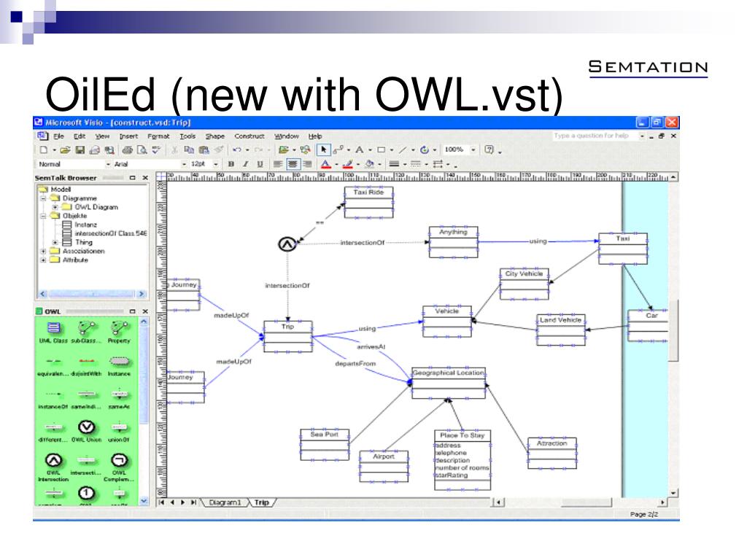
Task: Toggle Italic formatting
Action: (245, 164)
